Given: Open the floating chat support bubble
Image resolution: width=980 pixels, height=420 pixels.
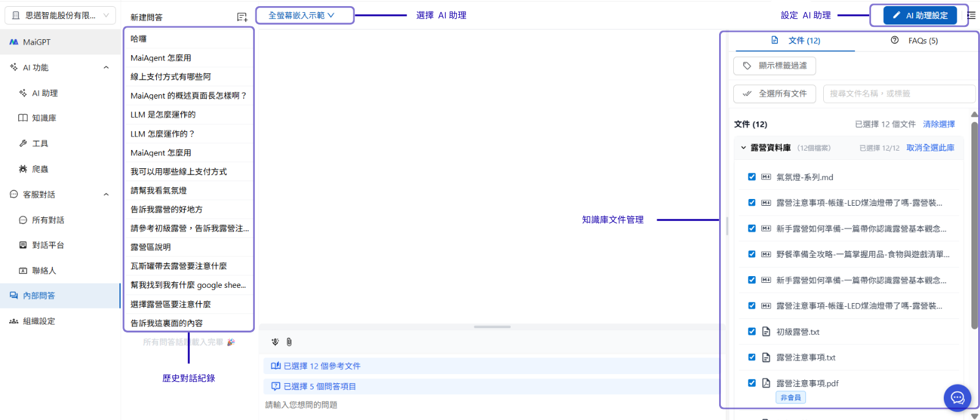Looking at the screenshot, I should pyautogui.click(x=957, y=398).
